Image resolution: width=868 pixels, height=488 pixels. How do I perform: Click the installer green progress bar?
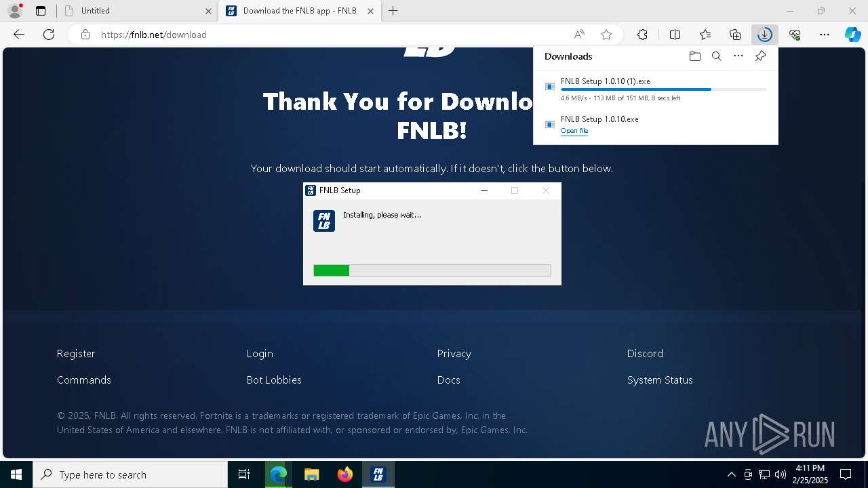tap(432, 270)
